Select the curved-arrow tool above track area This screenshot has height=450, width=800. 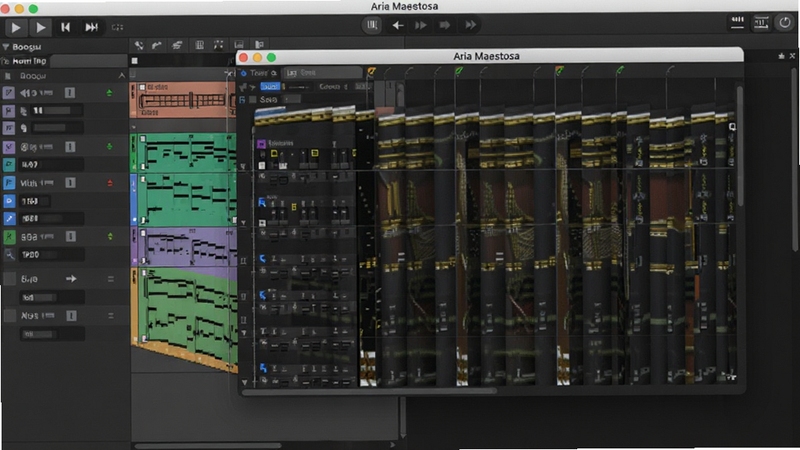pyautogui.click(x=157, y=45)
